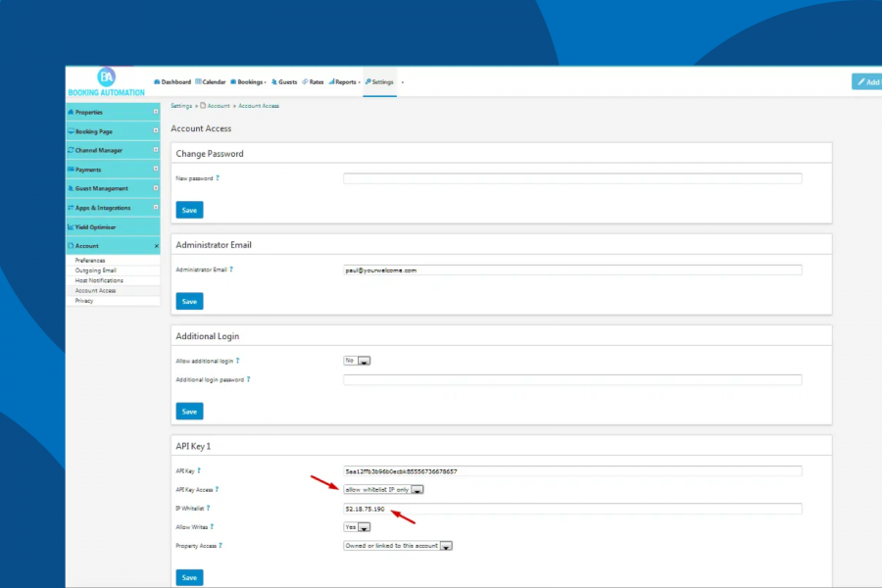Click the Rates icon in top navigation
The width and height of the screenshot is (882, 588).
point(307,82)
